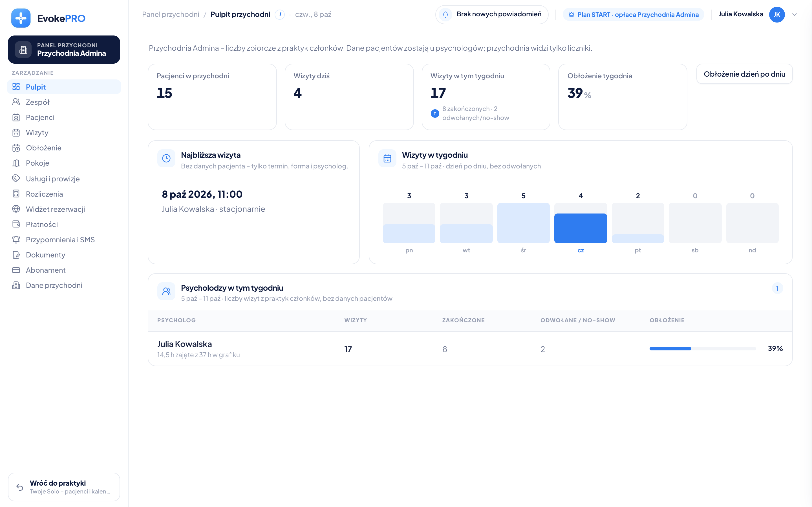The width and height of the screenshot is (812, 507).
Task: Click Obłożenie dzień po dniu button
Action: tap(744, 74)
